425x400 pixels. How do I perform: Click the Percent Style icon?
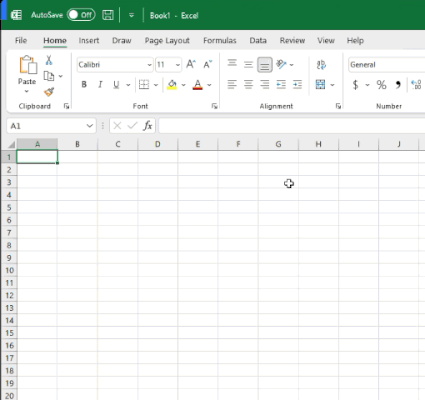pos(381,85)
